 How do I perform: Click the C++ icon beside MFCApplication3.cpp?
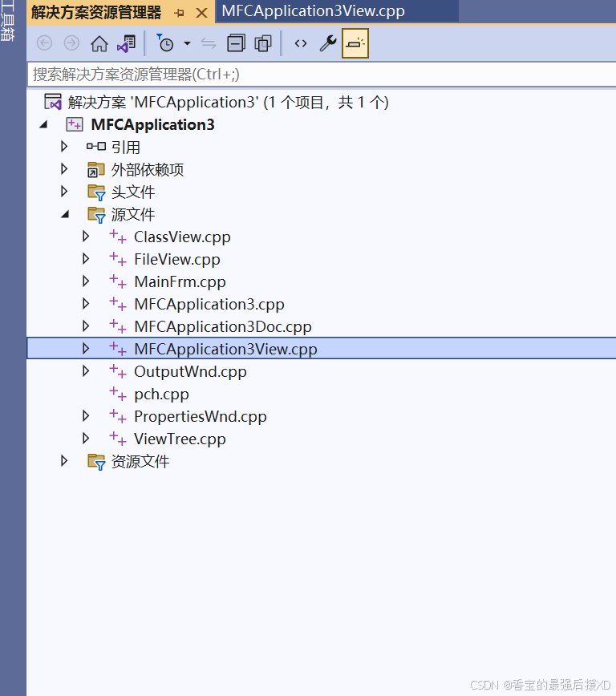[118, 304]
